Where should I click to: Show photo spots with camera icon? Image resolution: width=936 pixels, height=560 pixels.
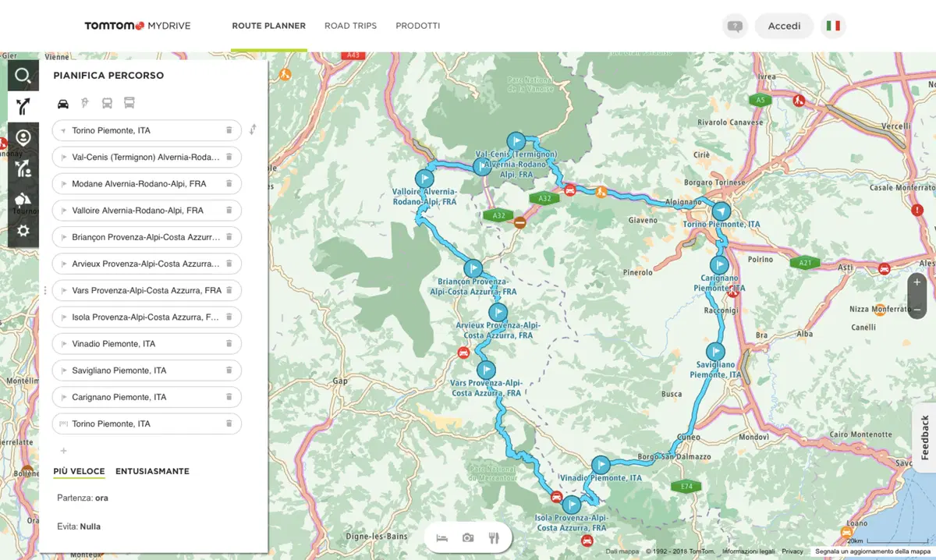tap(468, 537)
